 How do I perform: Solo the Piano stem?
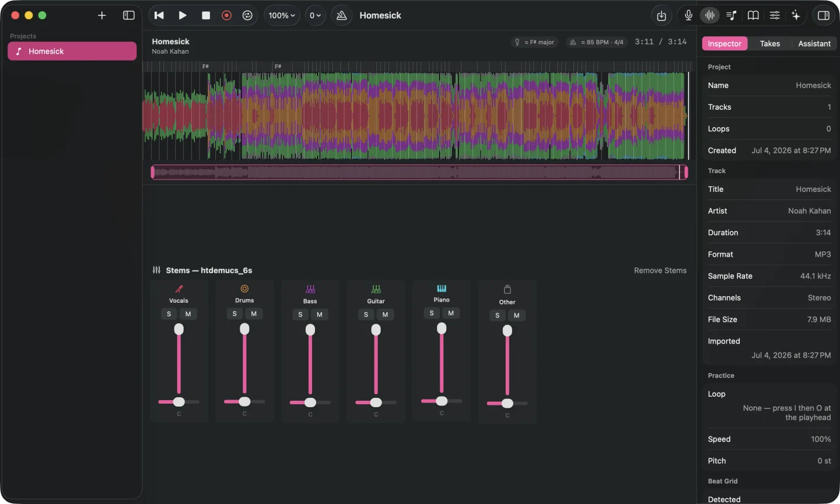[x=432, y=313]
